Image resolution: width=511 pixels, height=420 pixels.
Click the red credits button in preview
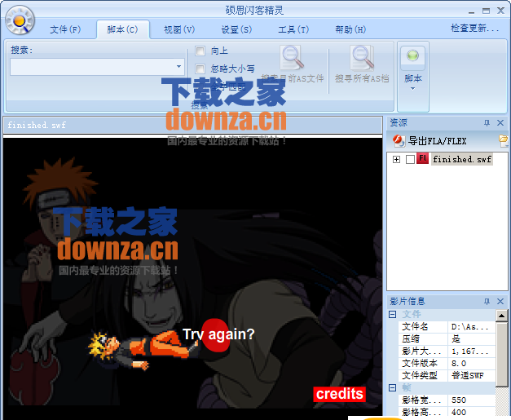[339, 394]
